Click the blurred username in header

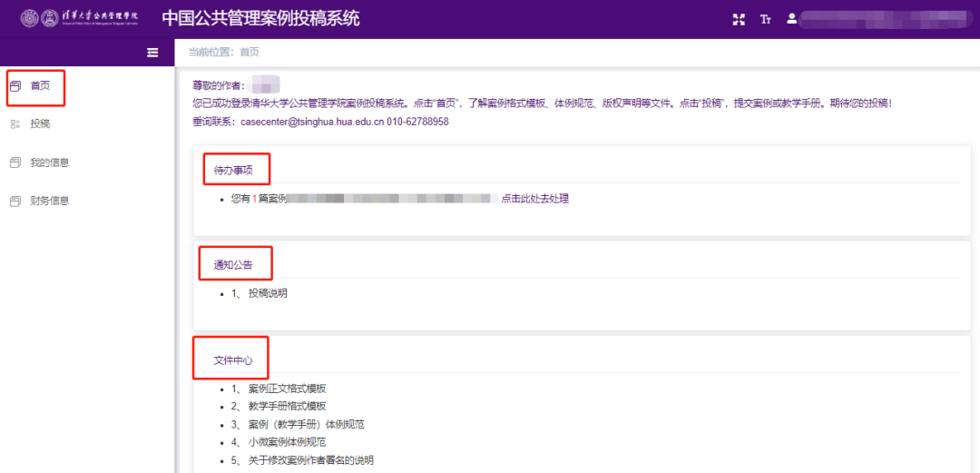click(887, 19)
